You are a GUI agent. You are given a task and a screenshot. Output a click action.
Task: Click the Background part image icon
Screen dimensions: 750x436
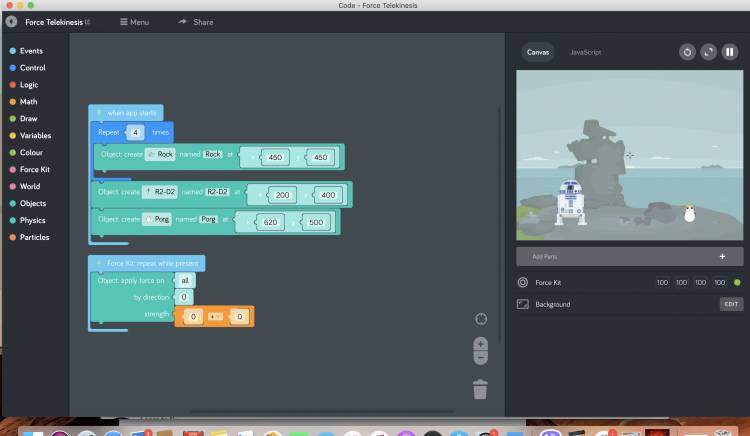coord(523,304)
